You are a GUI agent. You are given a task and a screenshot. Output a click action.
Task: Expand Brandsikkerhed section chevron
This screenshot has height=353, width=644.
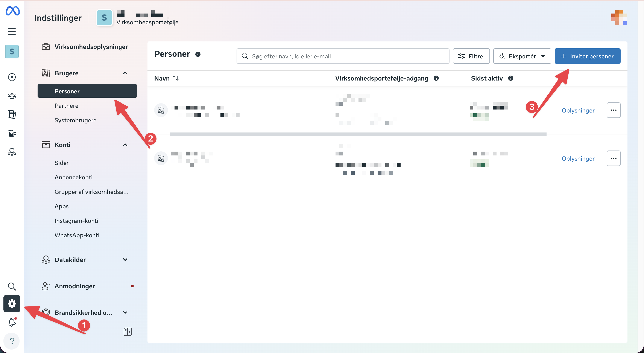pyautogui.click(x=125, y=312)
